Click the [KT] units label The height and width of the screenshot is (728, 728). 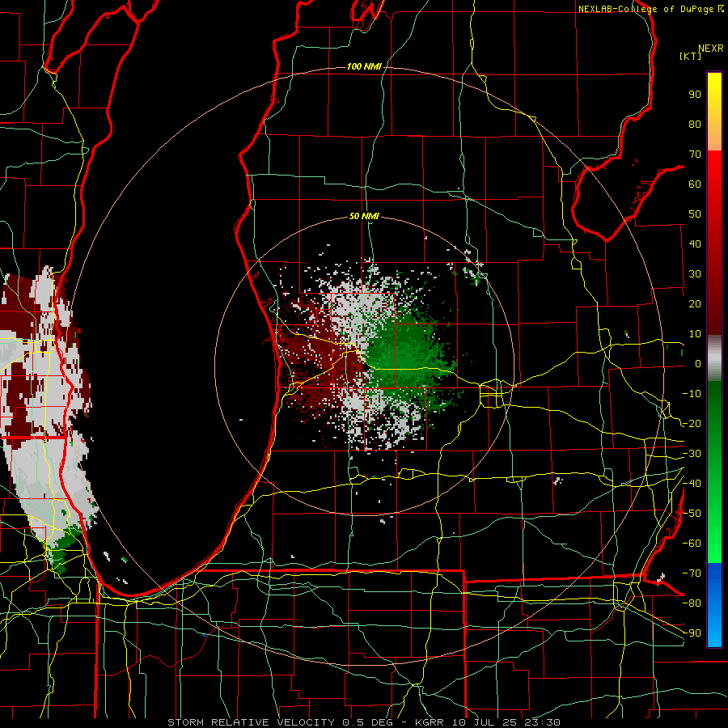(690, 56)
